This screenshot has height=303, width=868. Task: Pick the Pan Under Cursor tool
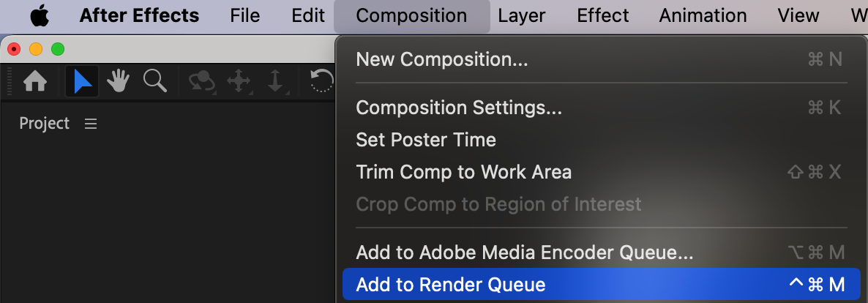pos(239,81)
